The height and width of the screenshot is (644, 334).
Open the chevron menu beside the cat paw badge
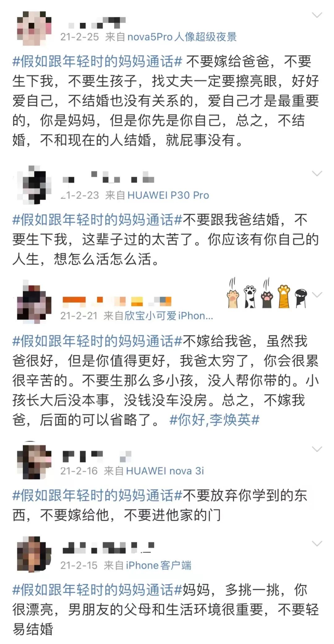click(317, 294)
